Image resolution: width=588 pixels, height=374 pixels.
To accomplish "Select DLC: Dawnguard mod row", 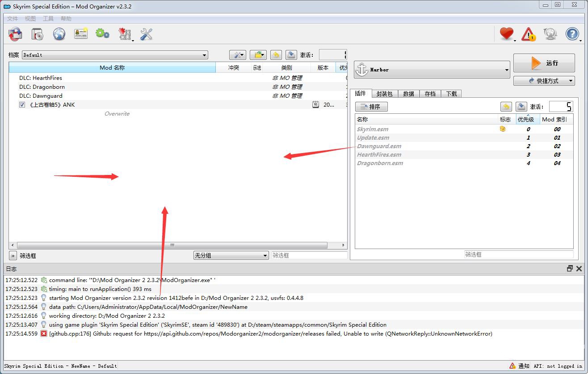I will (178, 96).
